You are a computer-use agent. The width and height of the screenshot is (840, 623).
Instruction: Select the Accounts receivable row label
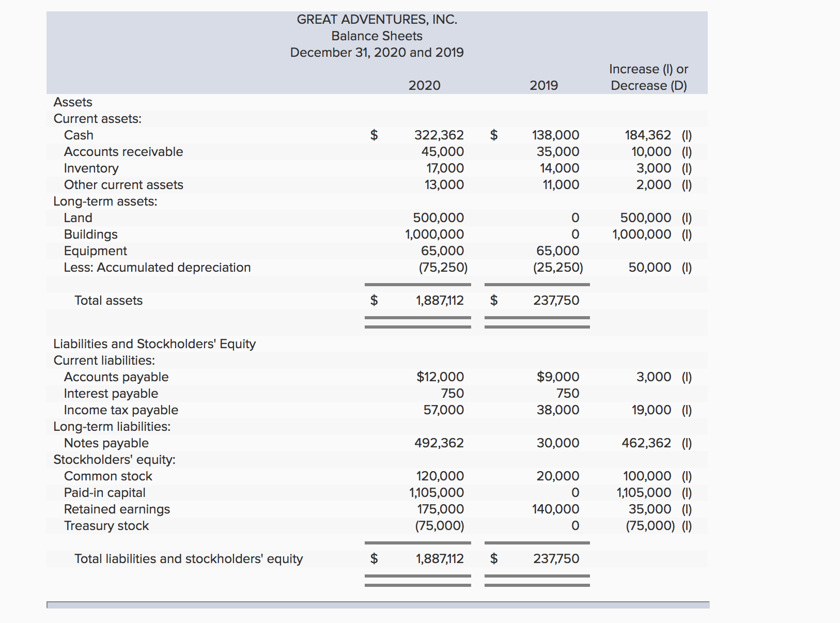(123, 152)
